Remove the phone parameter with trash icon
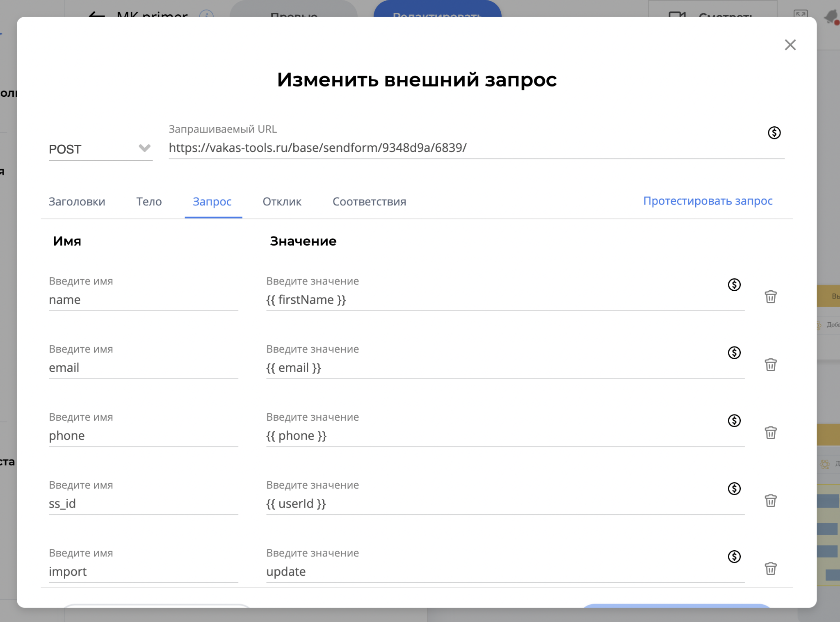The image size is (840, 622). 770,433
